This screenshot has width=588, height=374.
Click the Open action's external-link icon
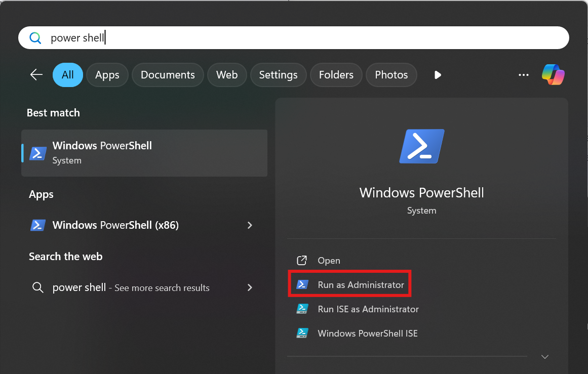(x=302, y=261)
